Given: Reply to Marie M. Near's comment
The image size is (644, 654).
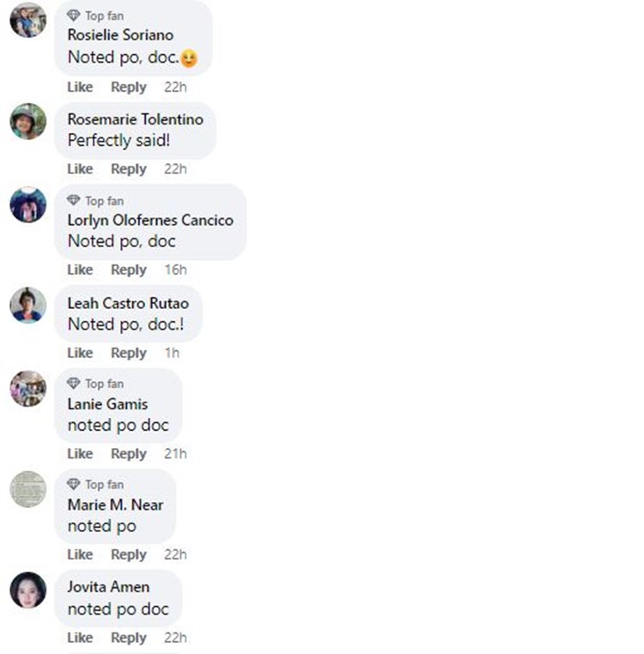Looking at the screenshot, I should pos(129,554).
